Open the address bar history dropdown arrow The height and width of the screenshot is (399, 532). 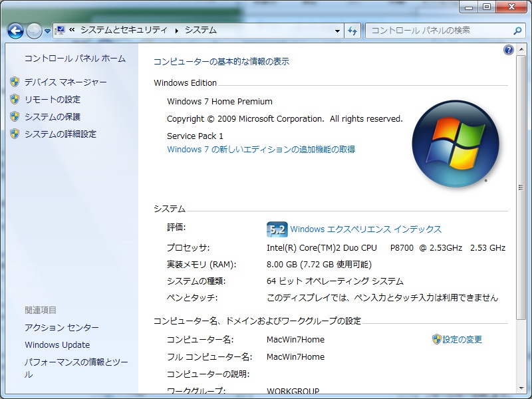click(337, 31)
